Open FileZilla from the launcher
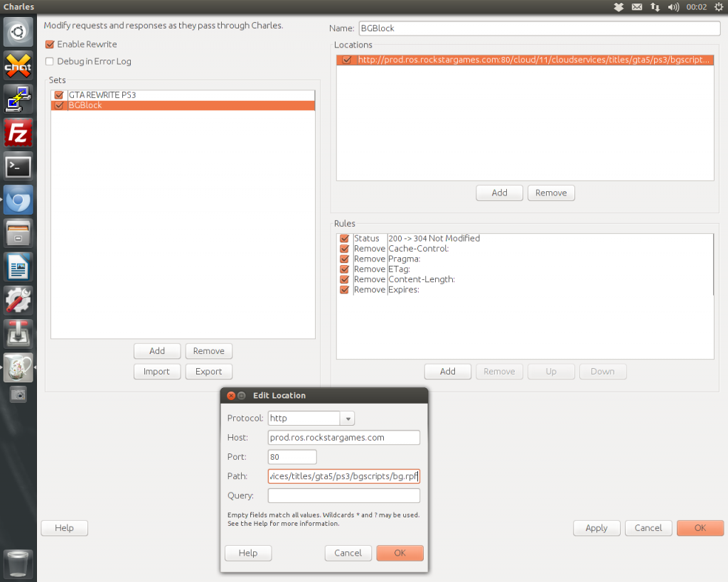 click(18, 133)
